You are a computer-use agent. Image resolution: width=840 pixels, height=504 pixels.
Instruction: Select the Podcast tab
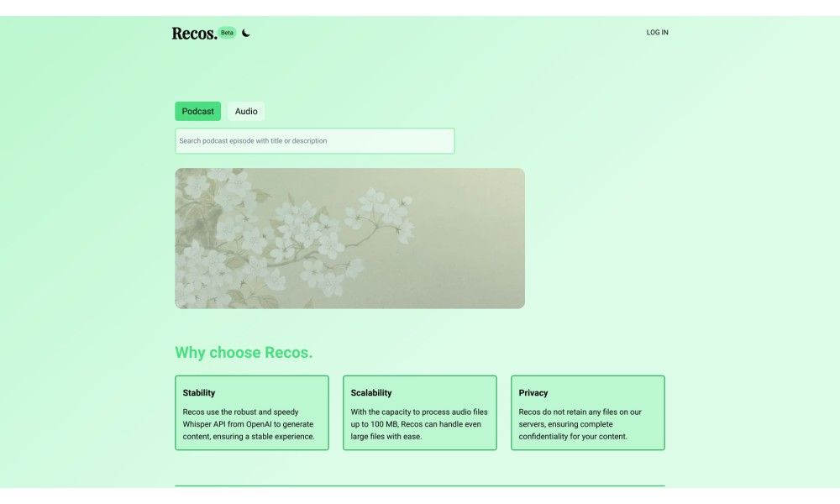pyautogui.click(x=197, y=112)
